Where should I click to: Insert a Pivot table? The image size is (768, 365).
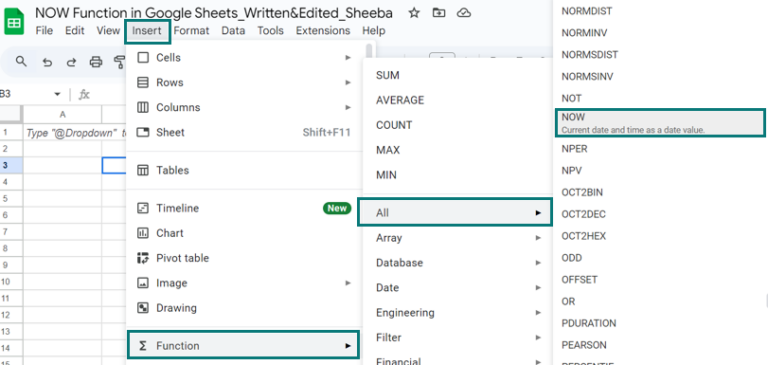[x=244, y=258]
